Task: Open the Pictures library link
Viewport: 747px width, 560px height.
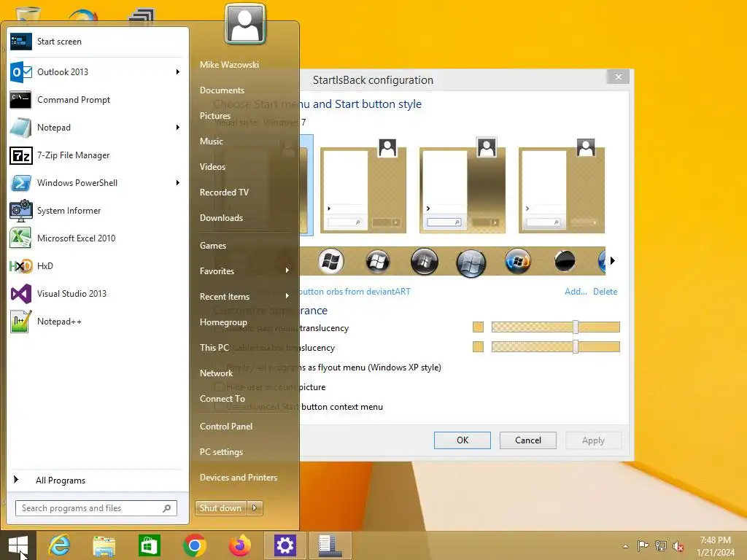Action: point(215,116)
